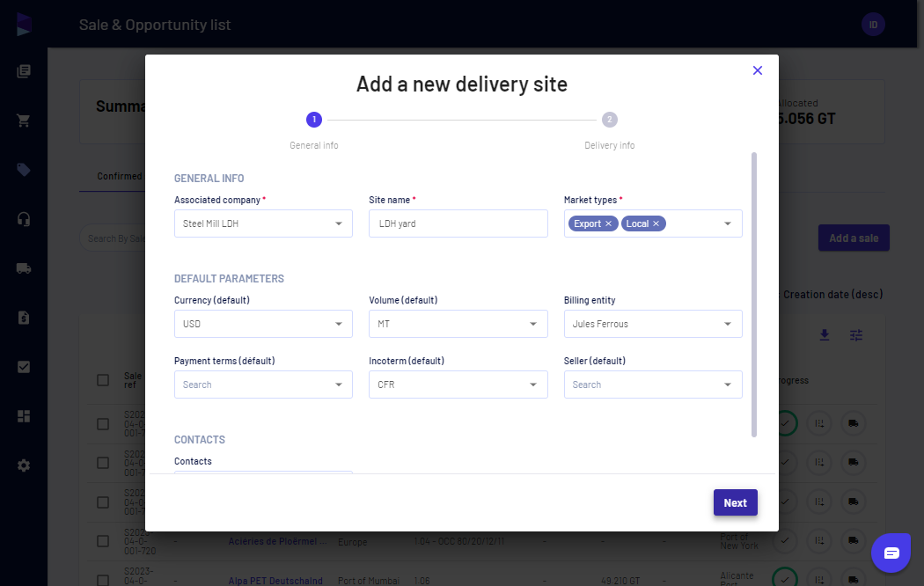Open the checkmark tasks sidebar icon
The height and width of the screenshot is (586, 924).
(x=24, y=367)
